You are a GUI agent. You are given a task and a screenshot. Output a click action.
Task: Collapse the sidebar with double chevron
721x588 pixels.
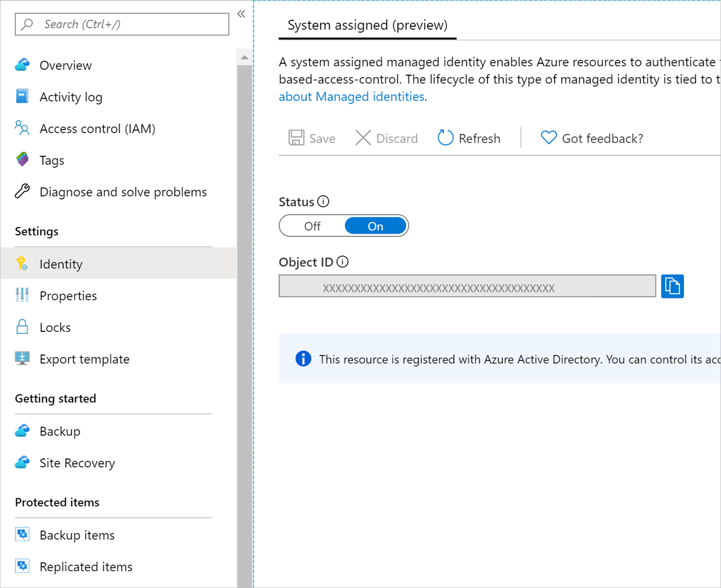(x=241, y=14)
